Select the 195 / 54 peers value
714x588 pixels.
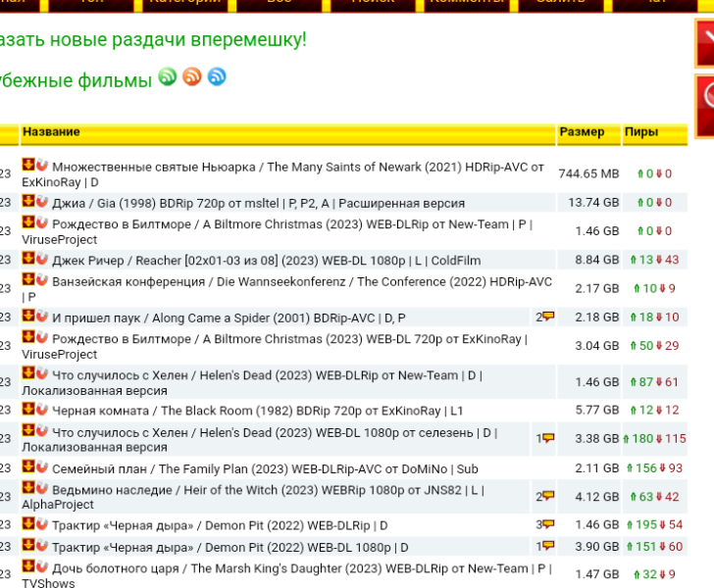click(654, 524)
